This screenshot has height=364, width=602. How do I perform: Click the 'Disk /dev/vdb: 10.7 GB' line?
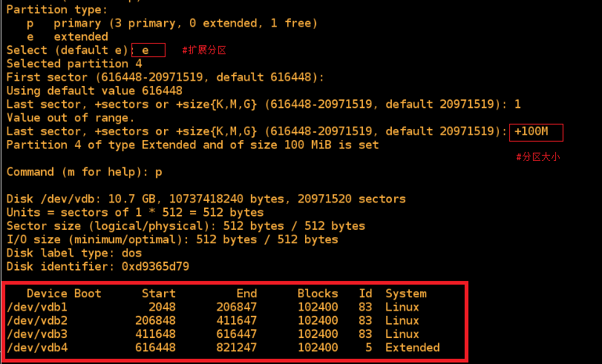(x=206, y=199)
